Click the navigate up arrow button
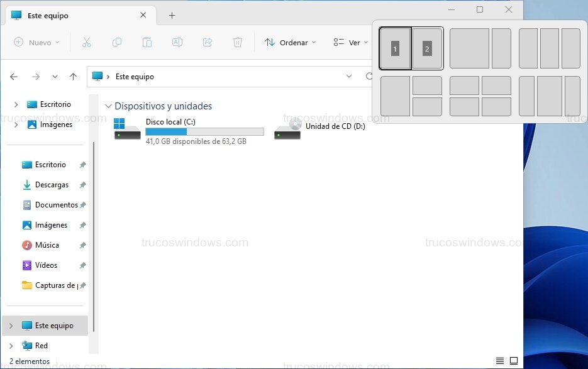588x369 pixels. (73, 76)
